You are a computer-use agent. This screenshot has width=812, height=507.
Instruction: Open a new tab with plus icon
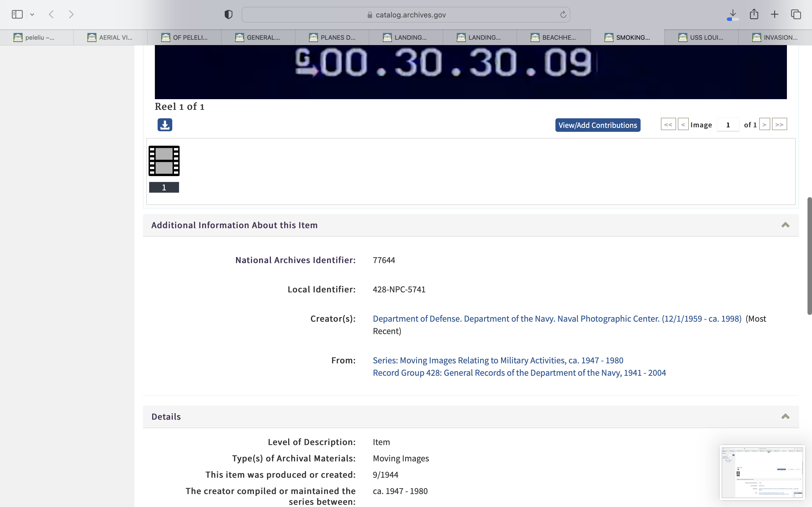point(775,14)
